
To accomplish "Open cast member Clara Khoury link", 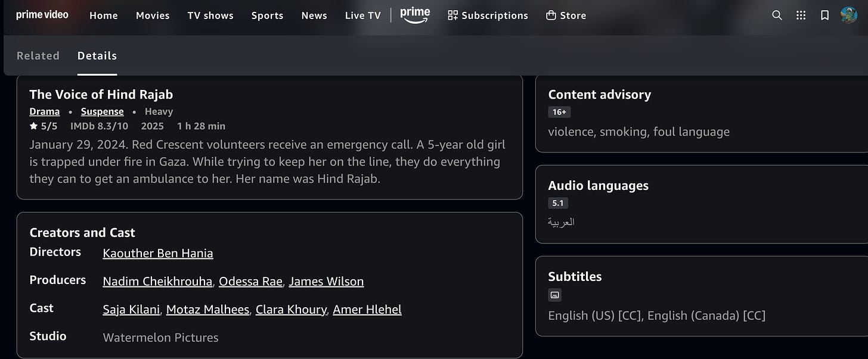I will click(291, 309).
